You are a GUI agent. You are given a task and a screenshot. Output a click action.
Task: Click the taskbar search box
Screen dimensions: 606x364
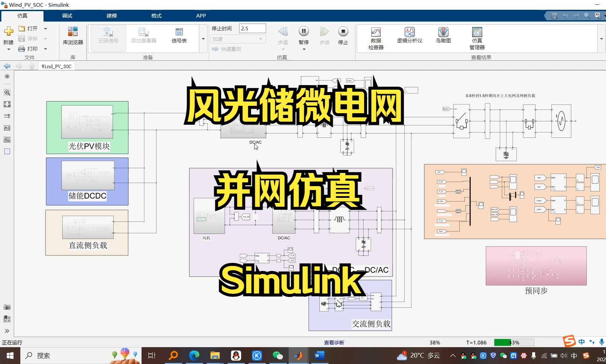81,356
